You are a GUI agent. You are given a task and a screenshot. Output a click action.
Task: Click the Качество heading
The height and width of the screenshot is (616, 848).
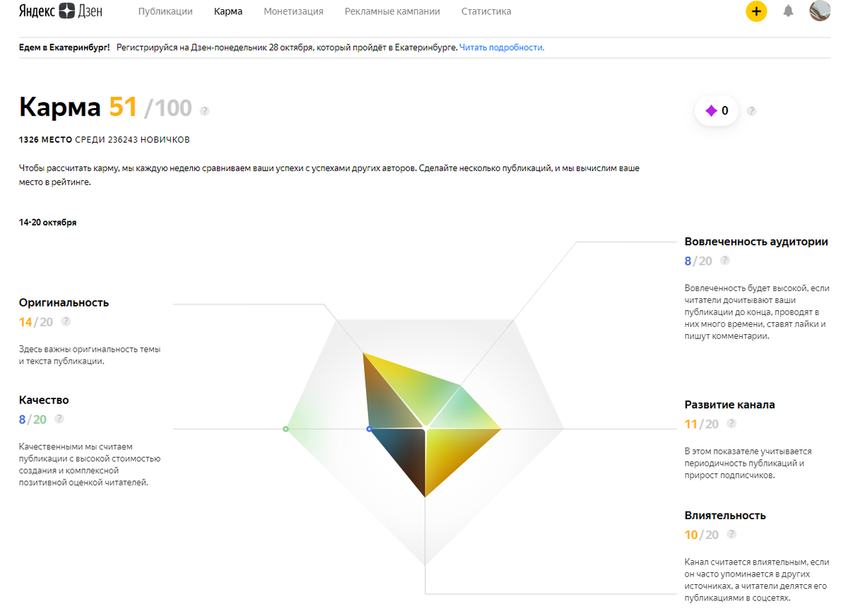44,400
